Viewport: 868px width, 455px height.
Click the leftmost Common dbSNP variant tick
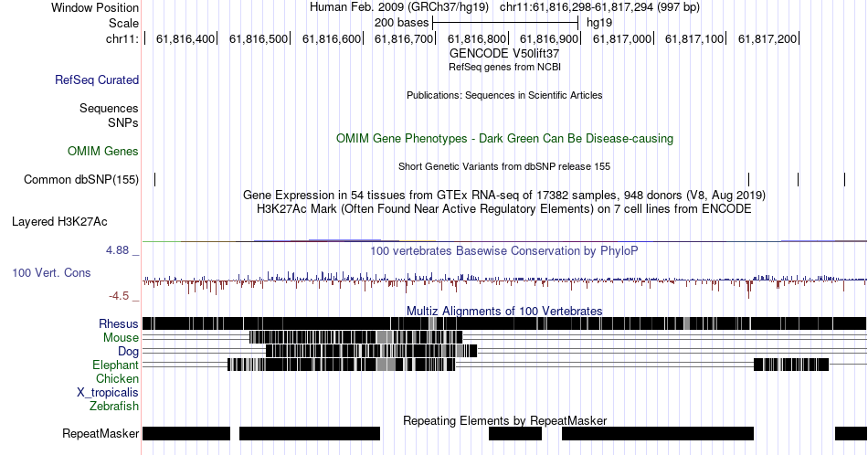click(155, 179)
